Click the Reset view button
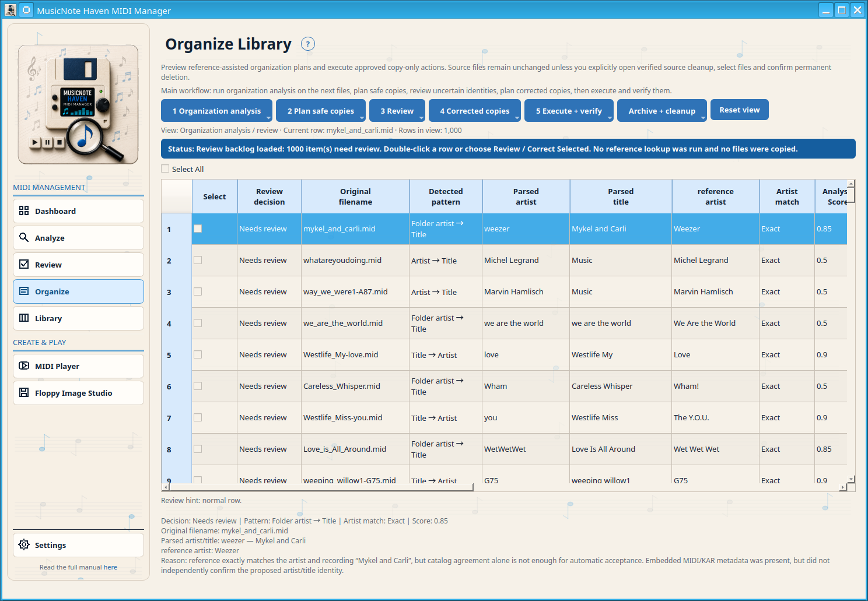 pyautogui.click(x=740, y=110)
